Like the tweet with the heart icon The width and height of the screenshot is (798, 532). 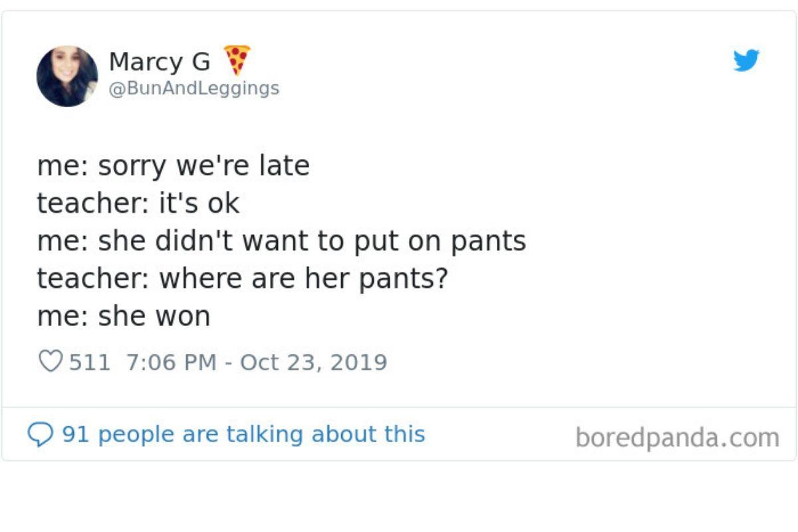coord(50,362)
